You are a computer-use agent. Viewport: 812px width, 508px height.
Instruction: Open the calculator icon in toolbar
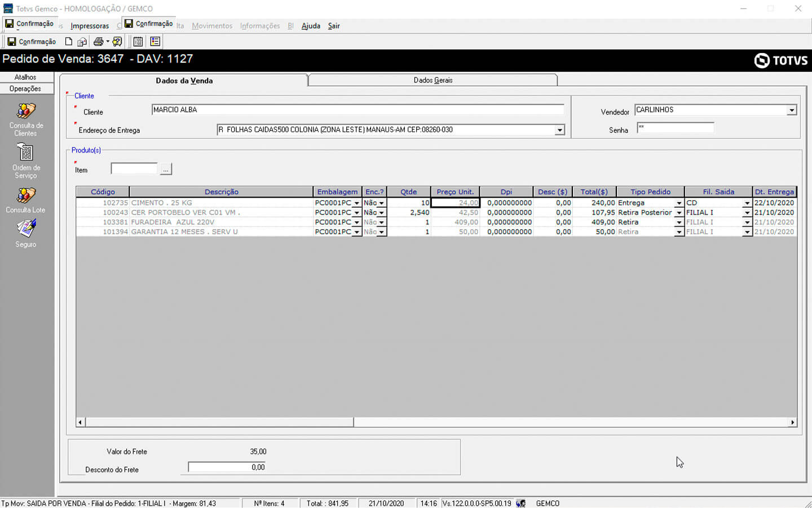click(138, 42)
